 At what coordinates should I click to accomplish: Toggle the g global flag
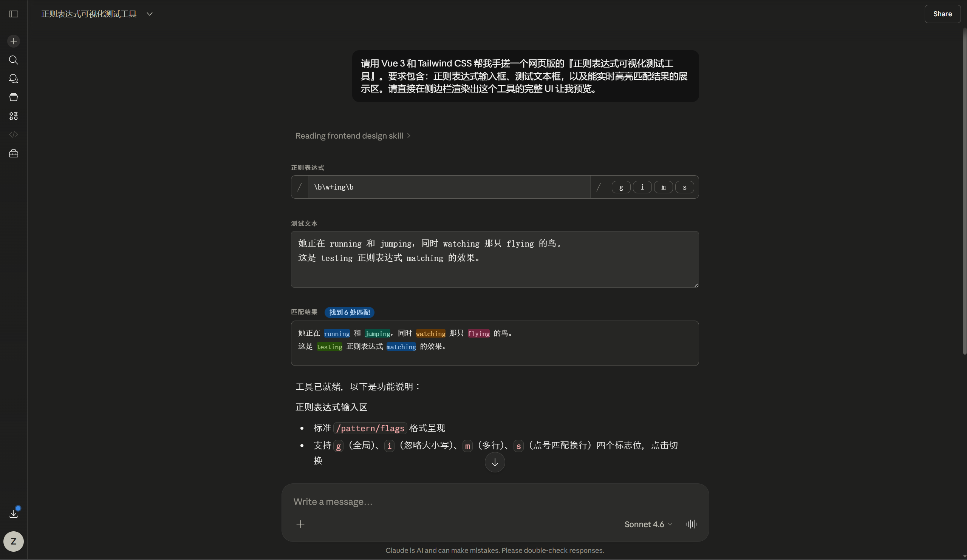[x=621, y=187]
